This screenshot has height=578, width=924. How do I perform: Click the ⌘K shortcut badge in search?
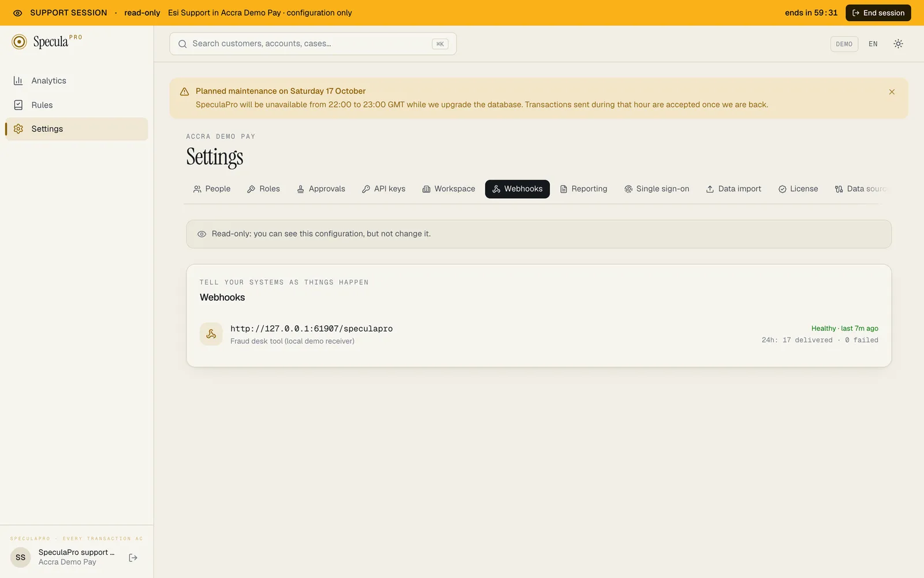tap(440, 44)
